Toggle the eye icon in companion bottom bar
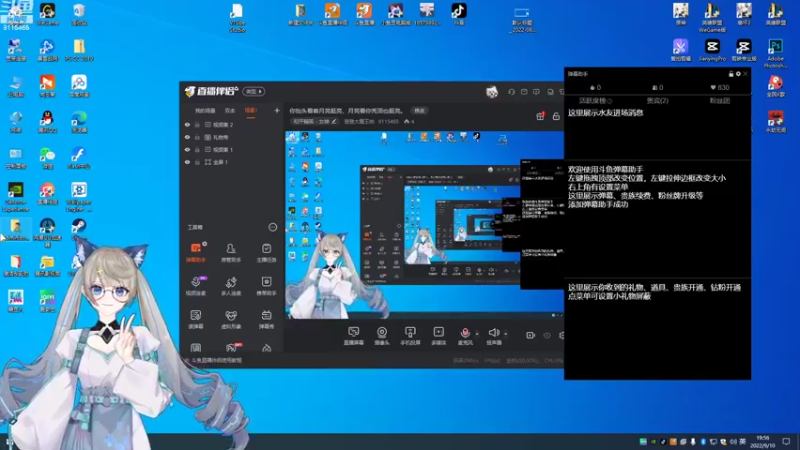The image size is (800, 450). 547,335
